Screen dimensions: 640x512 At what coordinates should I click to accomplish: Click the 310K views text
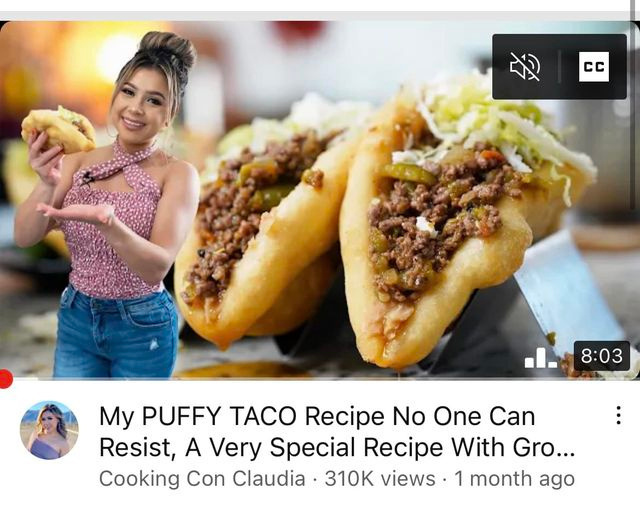(x=380, y=479)
